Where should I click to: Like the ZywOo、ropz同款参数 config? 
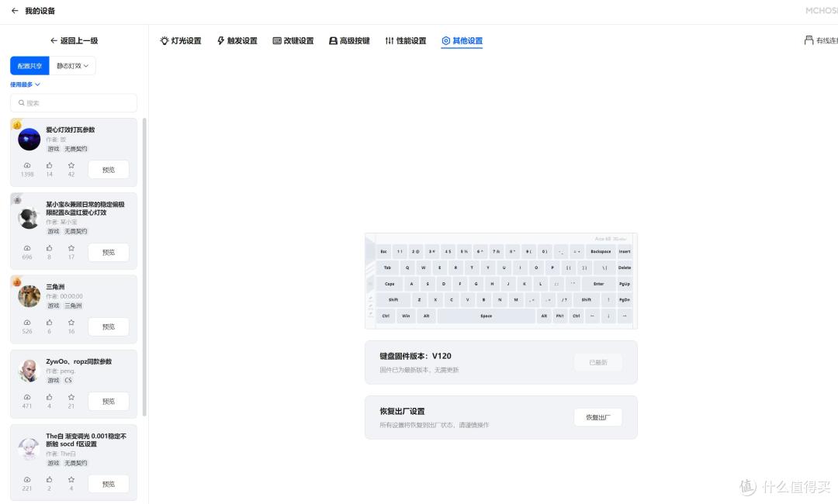pyautogui.click(x=49, y=397)
